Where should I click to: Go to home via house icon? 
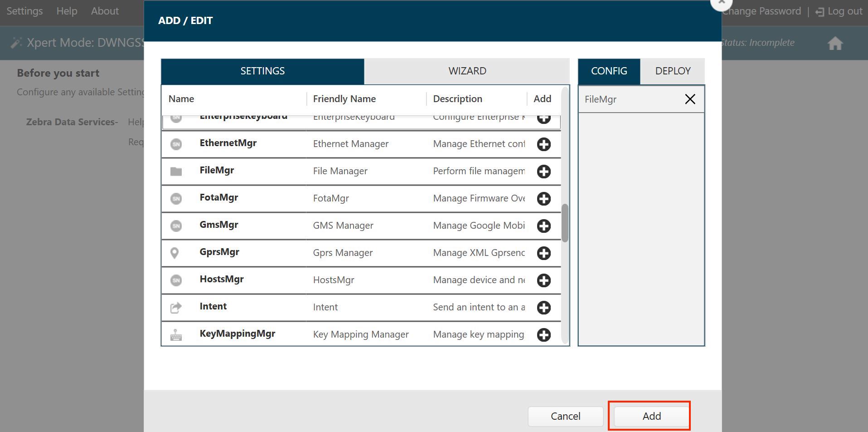(x=835, y=44)
